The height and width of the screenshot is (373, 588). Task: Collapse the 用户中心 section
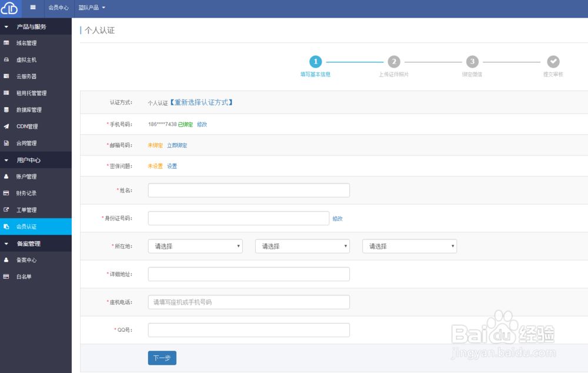[36, 160]
